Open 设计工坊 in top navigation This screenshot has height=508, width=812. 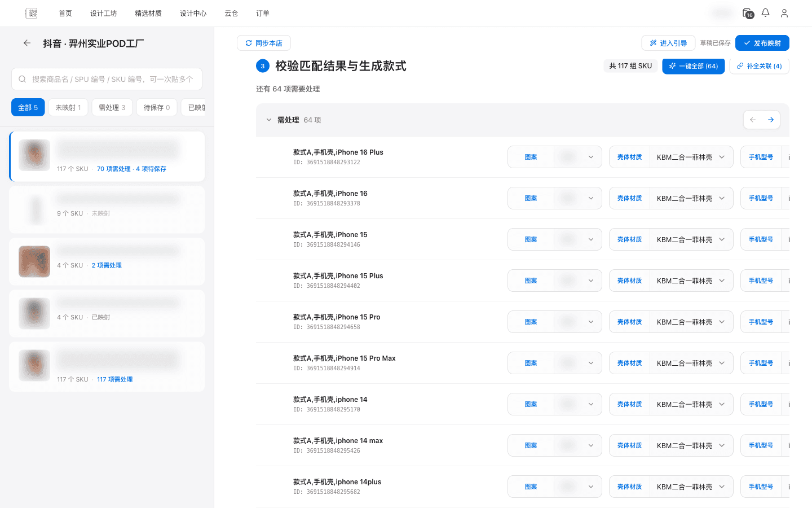coord(103,13)
